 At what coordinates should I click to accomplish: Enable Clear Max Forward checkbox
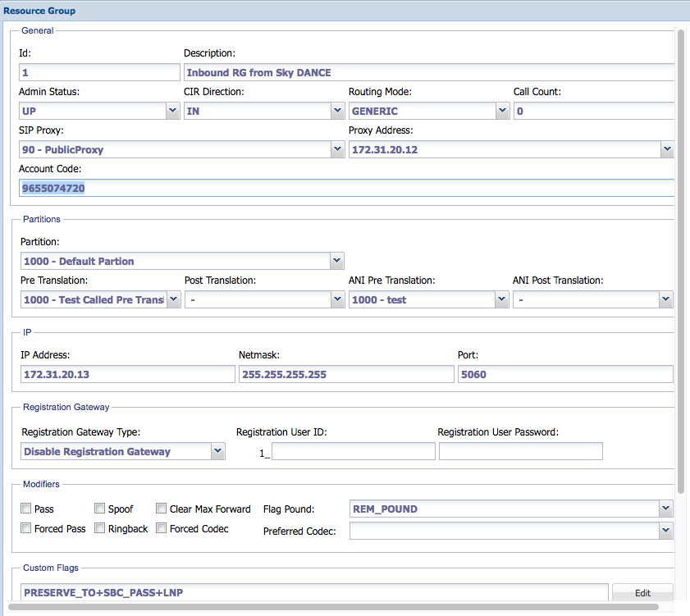[162, 509]
